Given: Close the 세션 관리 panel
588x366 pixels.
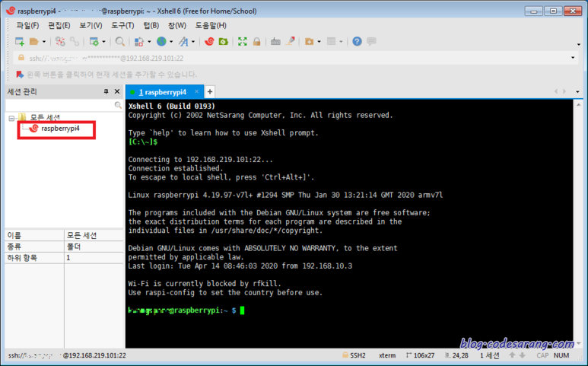Looking at the screenshot, I should click(117, 91).
